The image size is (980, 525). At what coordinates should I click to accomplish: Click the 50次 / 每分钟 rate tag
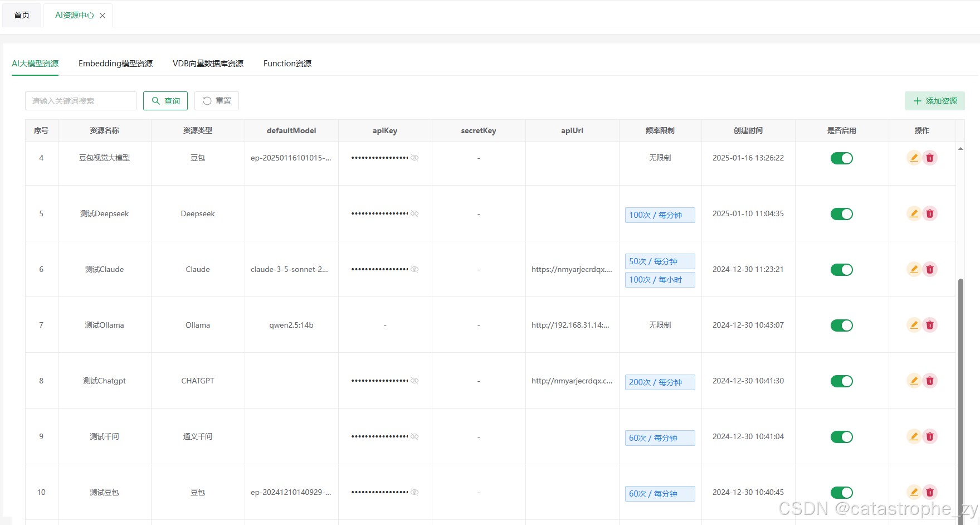coord(660,261)
